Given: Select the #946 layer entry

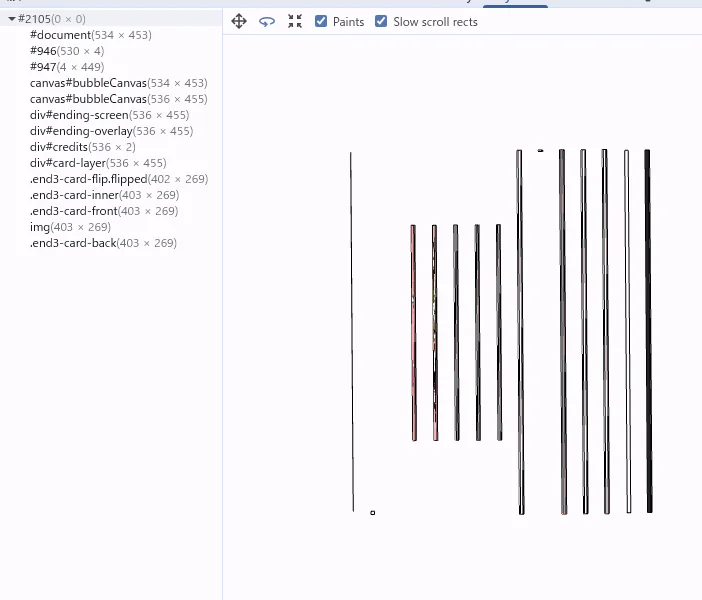Looking at the screenshot, I should [x=43, y=51].
